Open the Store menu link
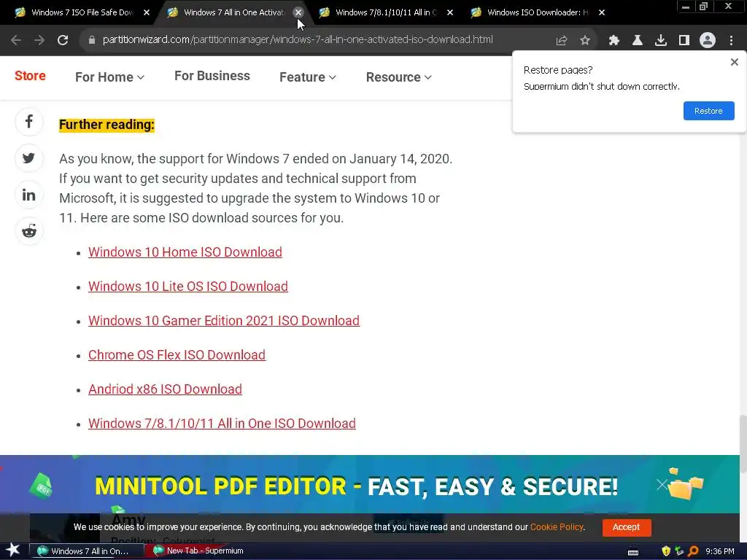The width and height of the screenshot is (747, 560). coord(30,76)
